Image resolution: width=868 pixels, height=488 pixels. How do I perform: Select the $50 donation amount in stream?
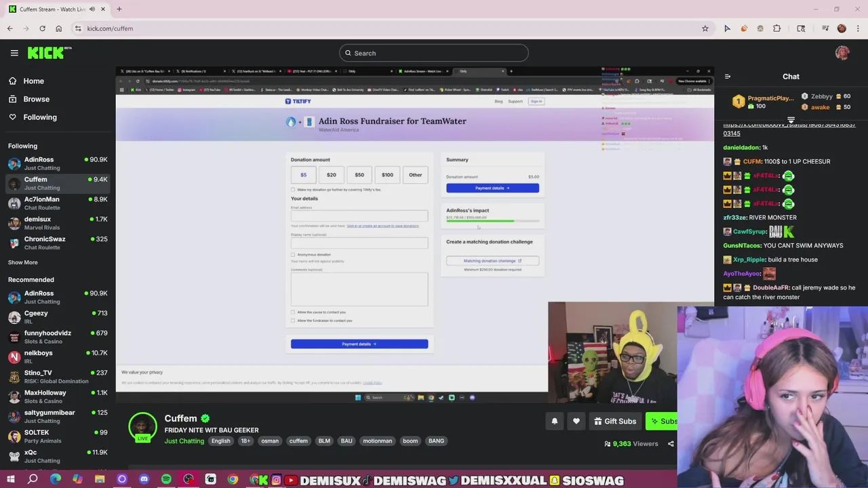tap(359, 175)
